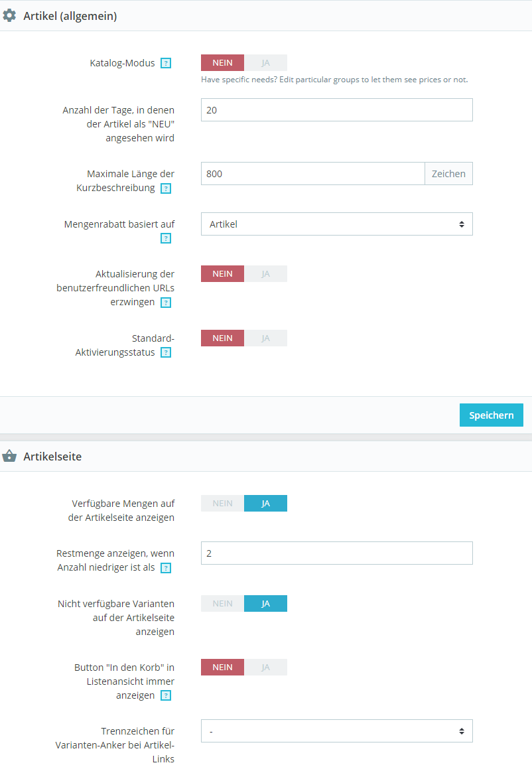The height and width of the screenshot is (775, 532).
Task: Click the maximum length field showing 800
Action: (312, 173)
